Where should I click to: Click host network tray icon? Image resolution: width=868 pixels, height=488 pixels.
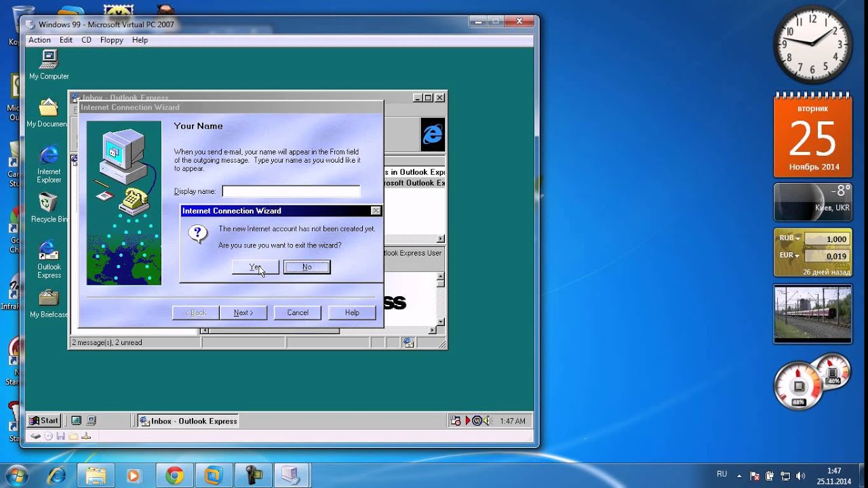785,476
